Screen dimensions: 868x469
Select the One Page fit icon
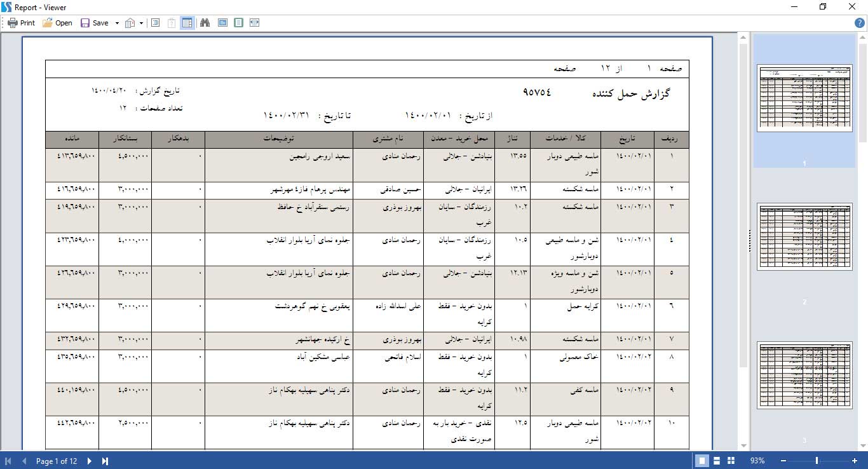pyautogui.click(x=238, y=23)
